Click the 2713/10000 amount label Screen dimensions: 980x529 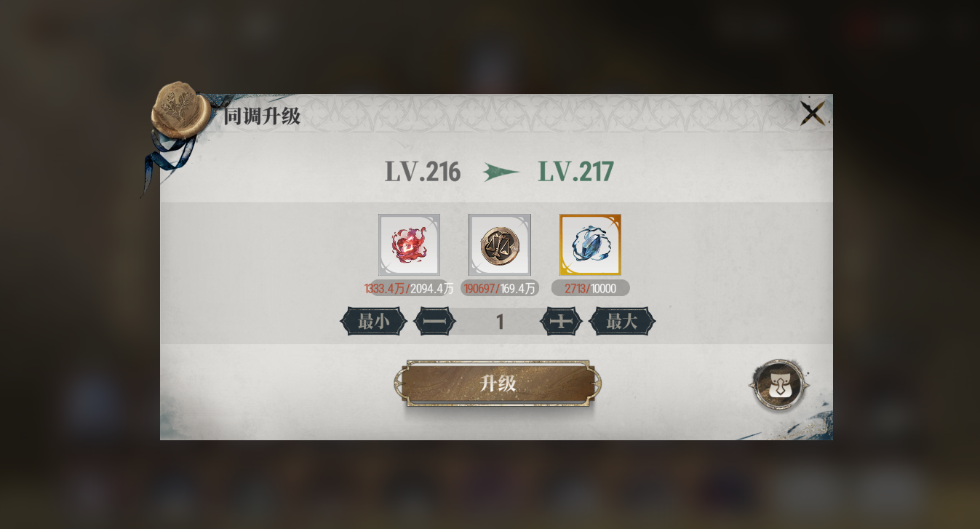tap(590, 288)
